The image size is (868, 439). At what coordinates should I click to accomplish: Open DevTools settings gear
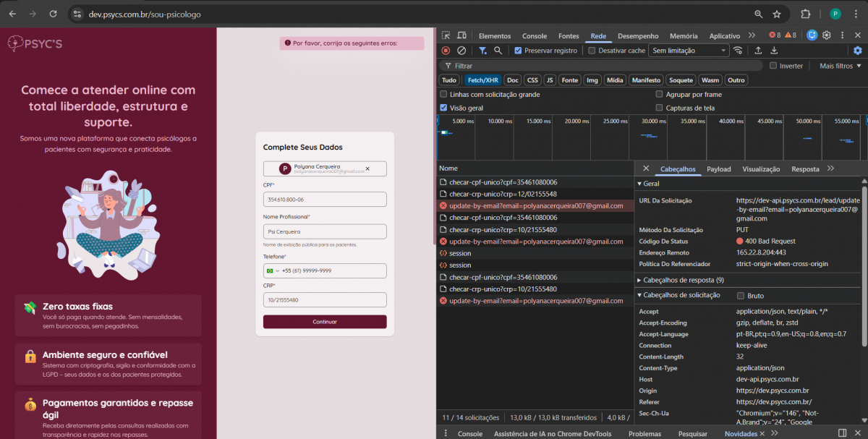click(827, 35)
